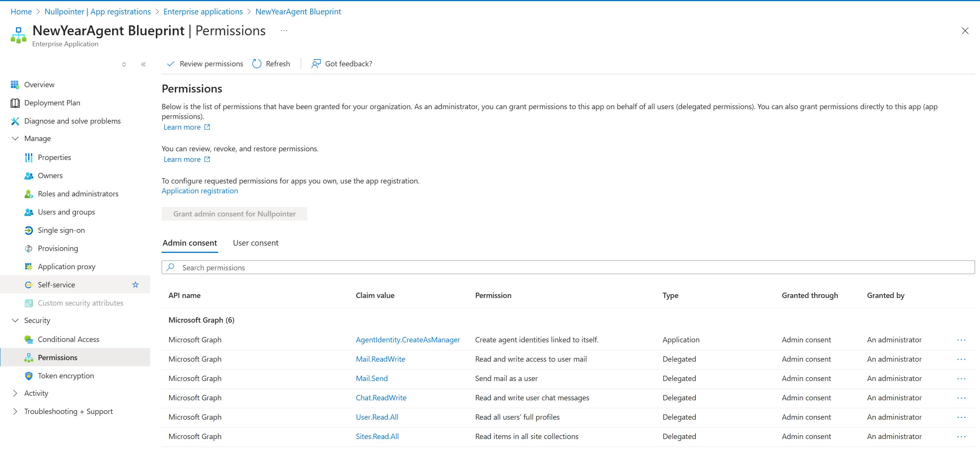Switch to the User consent tab

[x=255, y=243]
